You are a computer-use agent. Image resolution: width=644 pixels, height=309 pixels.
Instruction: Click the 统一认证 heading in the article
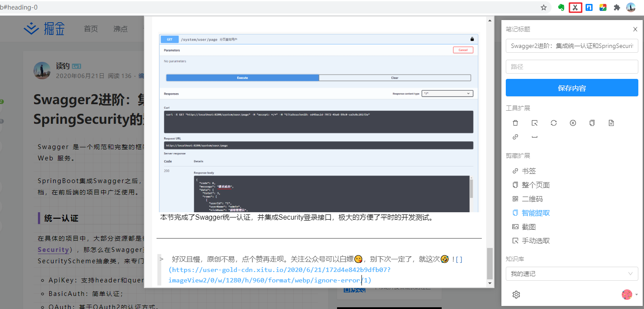click(61, 218)
